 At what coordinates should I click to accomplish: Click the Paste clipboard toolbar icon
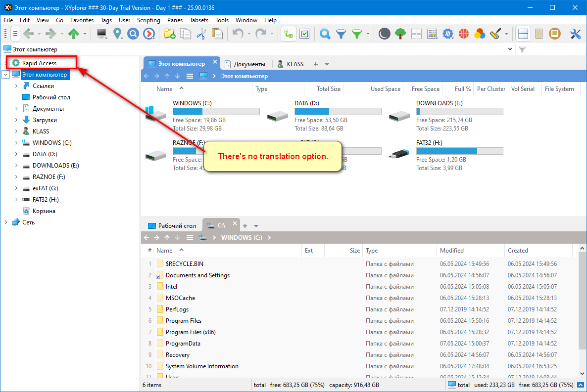pyautogui.click(x=217, y=34)
